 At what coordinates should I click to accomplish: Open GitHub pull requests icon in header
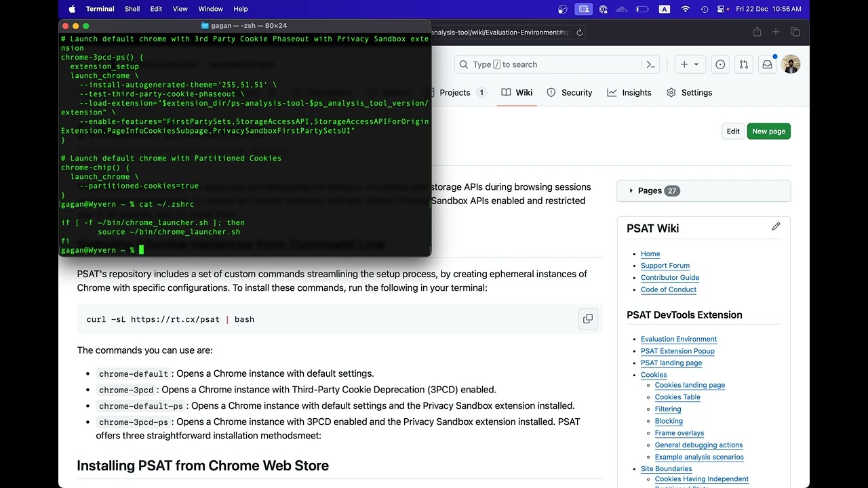tap(744, 64)
